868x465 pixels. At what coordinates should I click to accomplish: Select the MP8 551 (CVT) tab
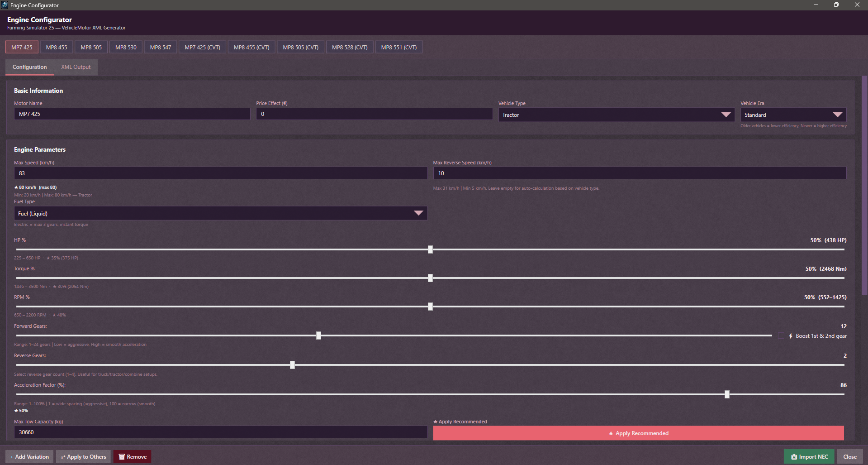(399, 47)
